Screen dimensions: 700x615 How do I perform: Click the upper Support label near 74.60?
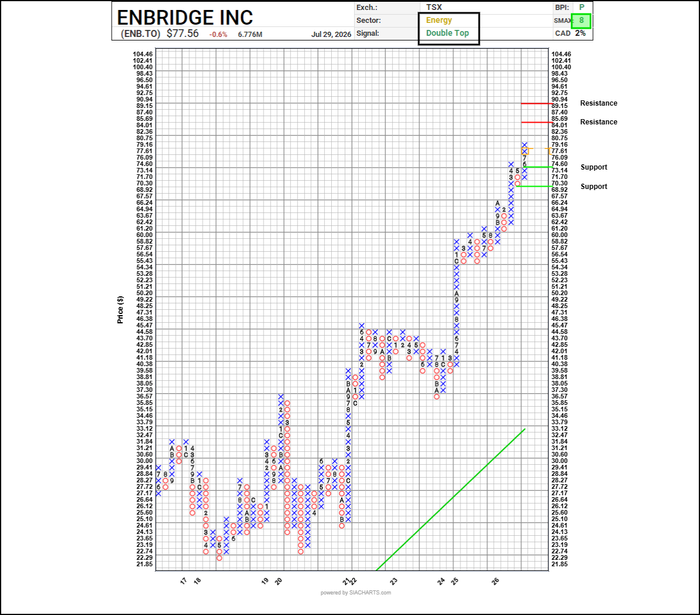pos(594,167)
